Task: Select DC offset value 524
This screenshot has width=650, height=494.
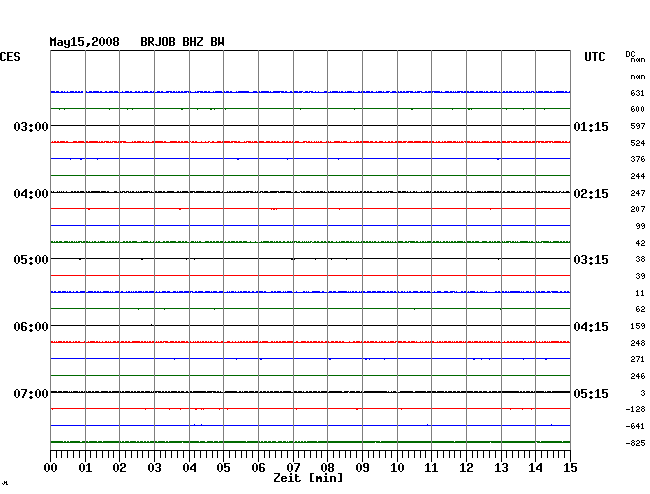Action: (638, 143)
